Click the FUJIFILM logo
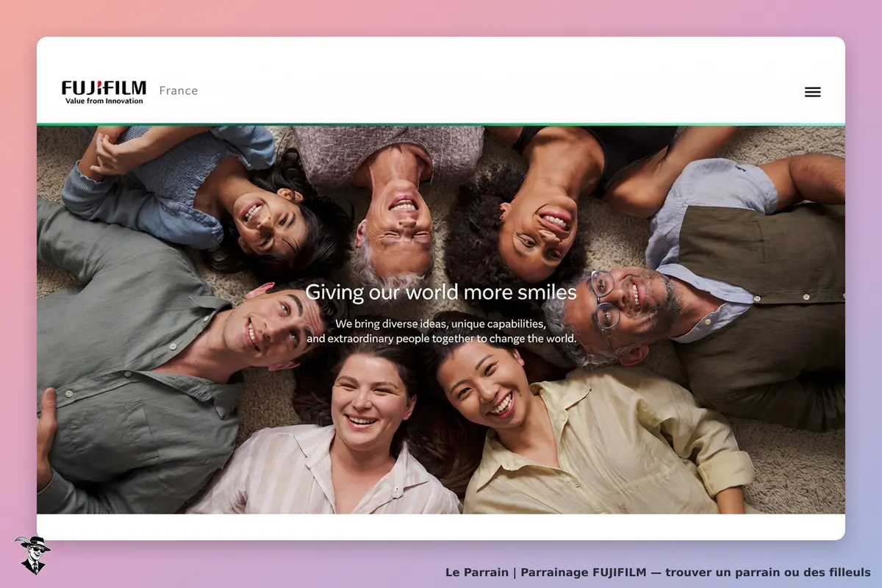This screenshot has height=588, width=882. click(x=104, y=92)
